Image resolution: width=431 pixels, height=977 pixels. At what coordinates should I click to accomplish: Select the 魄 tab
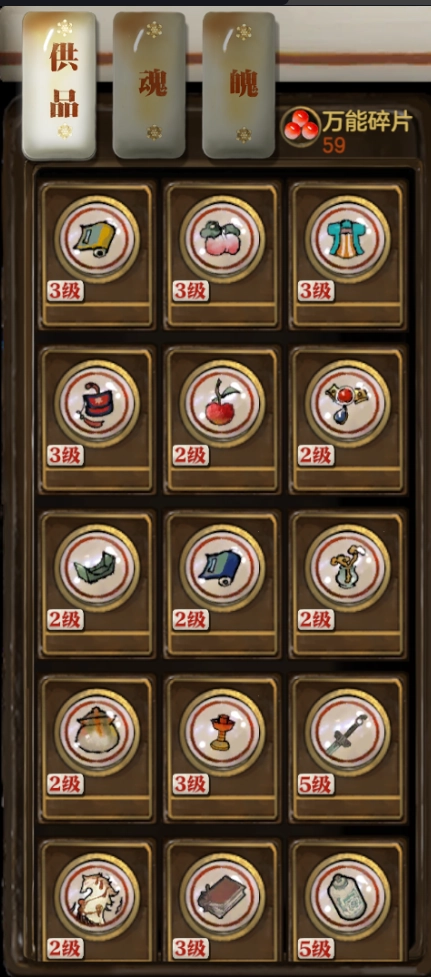tap(240, 85)
